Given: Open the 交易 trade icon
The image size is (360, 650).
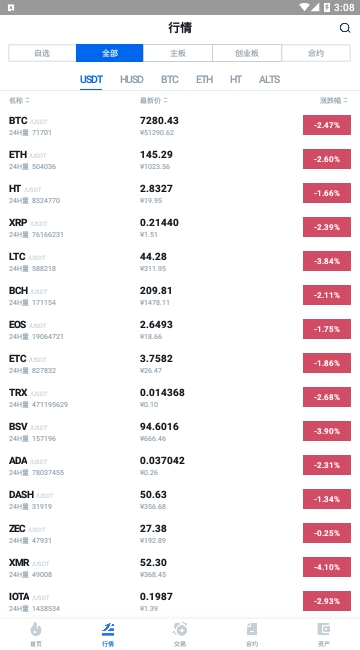Looking at the screenshot, I should tap(180, 629).
